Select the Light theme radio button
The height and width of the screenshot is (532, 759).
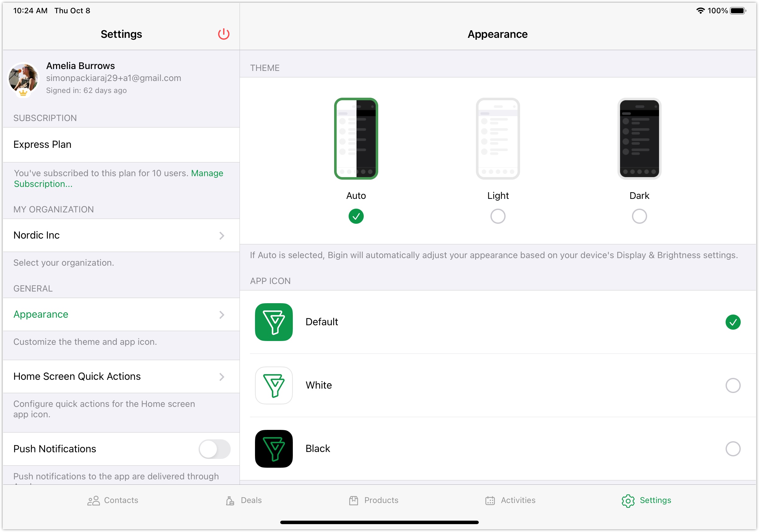tap(497, 216)
